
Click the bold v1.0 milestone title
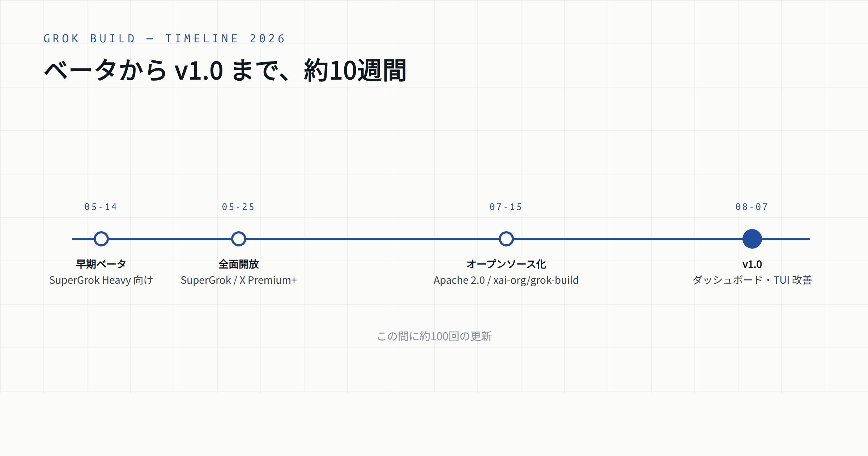point(752,265)
